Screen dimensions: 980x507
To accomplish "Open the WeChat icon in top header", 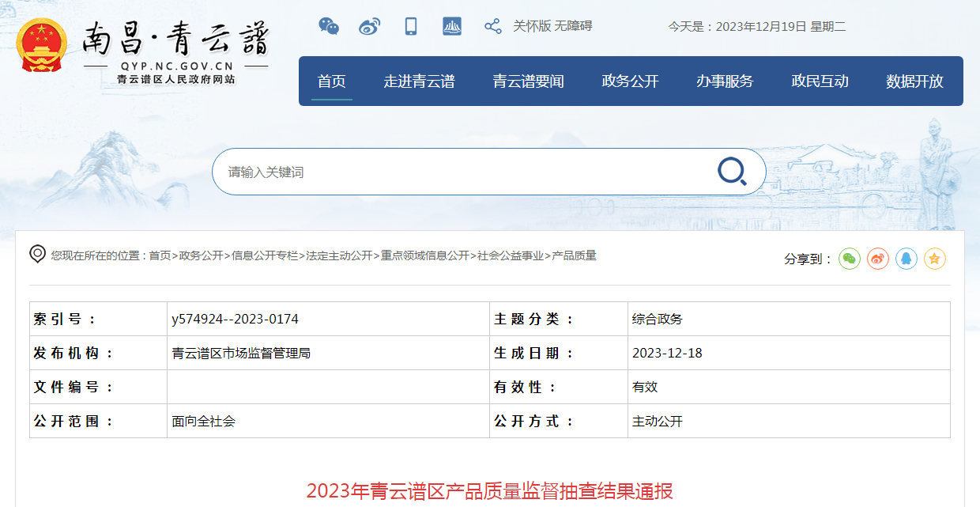I will (x=329, y=26).
